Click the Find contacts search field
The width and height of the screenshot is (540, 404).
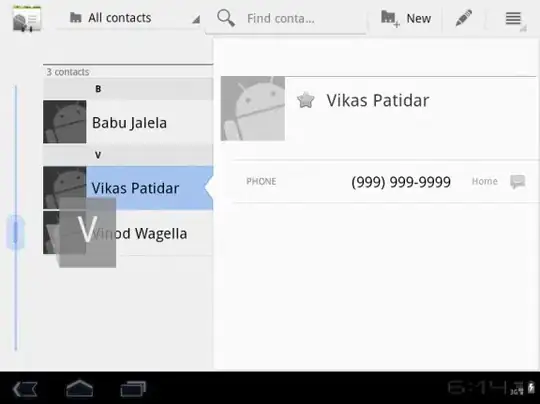tap(286, 19)
